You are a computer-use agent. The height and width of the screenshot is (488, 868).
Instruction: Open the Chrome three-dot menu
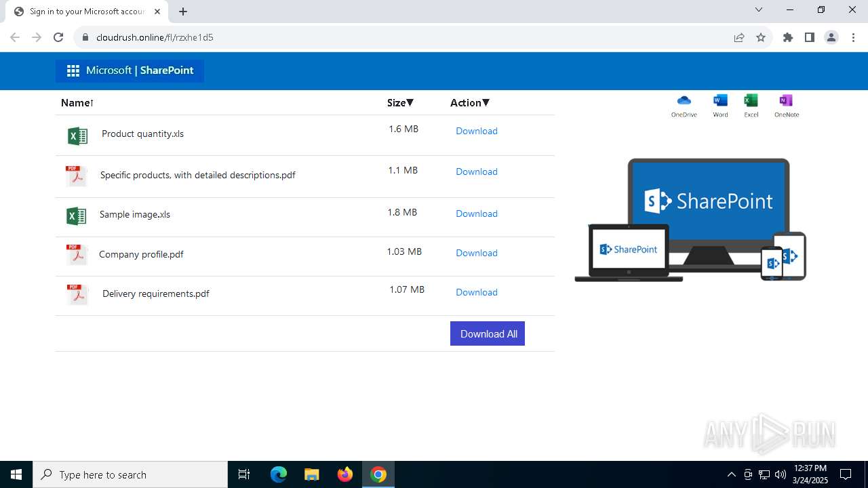pyautogui.click(x=853, y=37)
